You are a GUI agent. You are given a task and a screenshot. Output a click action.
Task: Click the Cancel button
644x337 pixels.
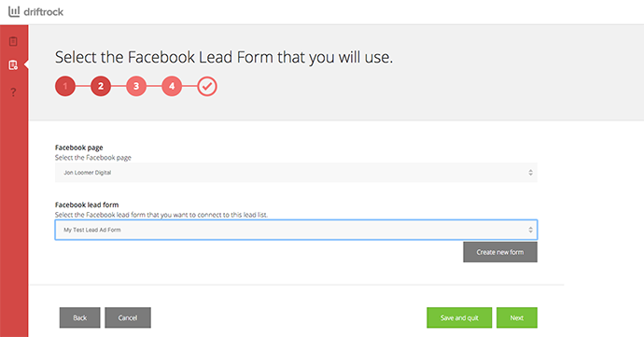tap(128, 317)
